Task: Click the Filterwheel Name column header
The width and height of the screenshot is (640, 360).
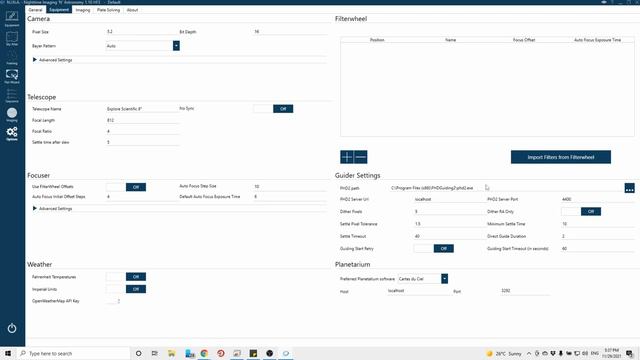Action: tap(450, 40)
